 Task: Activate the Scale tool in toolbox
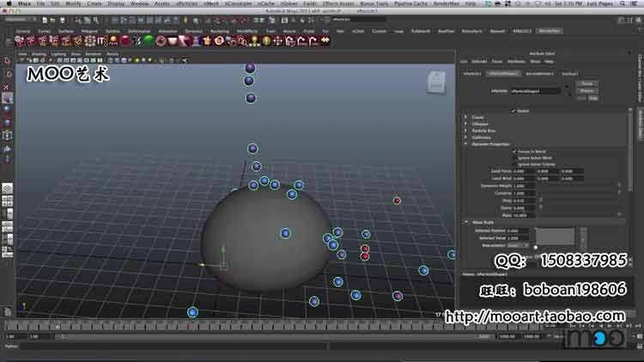pyautogui.click(x=7, y=122)
